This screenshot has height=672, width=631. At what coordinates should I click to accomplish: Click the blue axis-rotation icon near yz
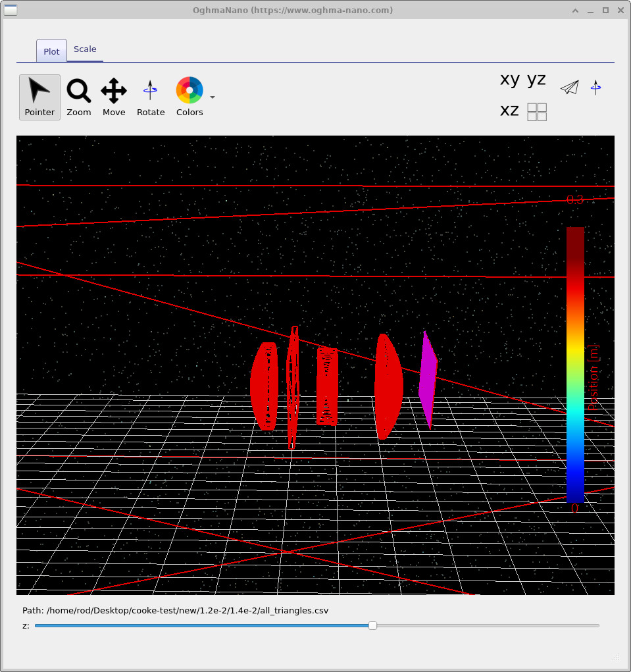click(596, 88)
